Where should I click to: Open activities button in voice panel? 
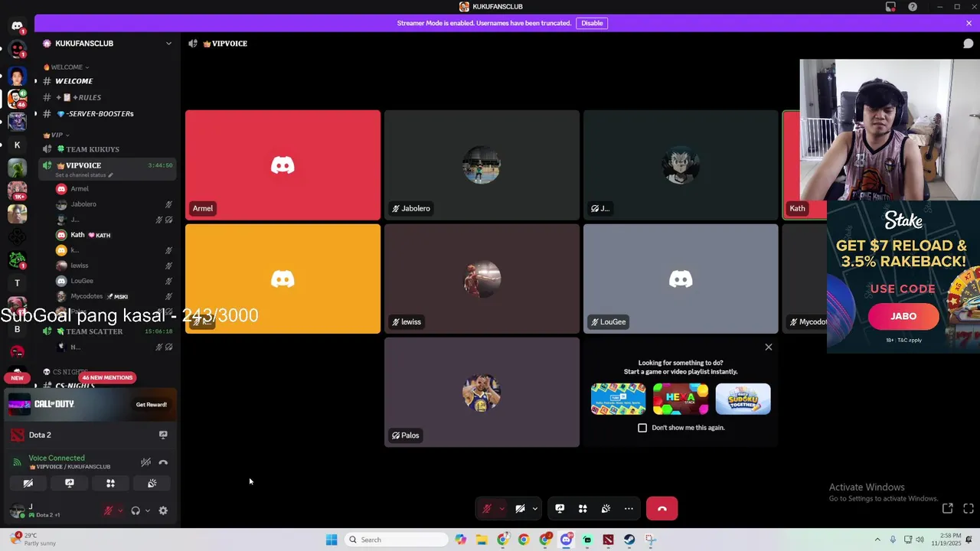pyautogui.click(x=110, y=483)
